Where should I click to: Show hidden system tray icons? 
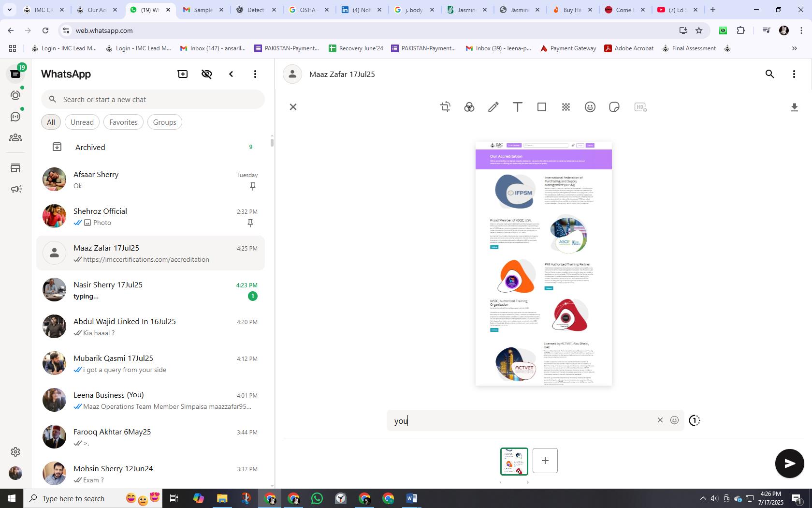point(703,498)
